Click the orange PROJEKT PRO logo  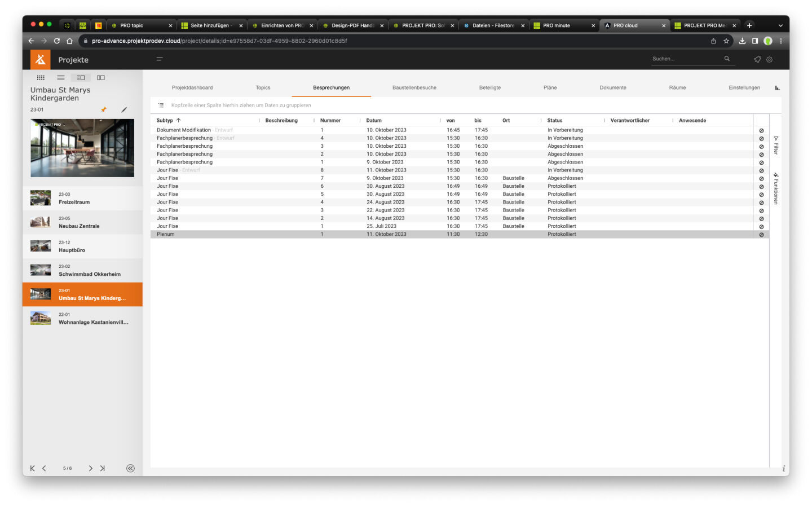tap(40, 59)
